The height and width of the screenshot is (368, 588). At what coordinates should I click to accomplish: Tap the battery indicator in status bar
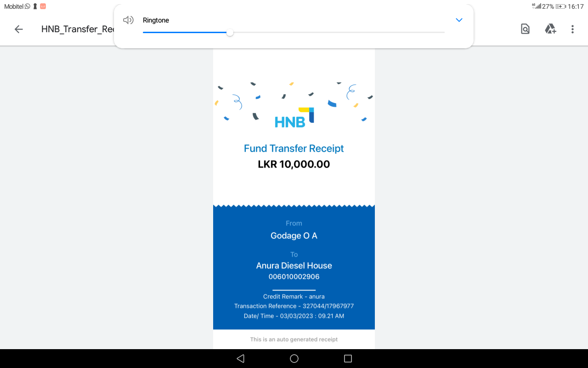point(560,6)
